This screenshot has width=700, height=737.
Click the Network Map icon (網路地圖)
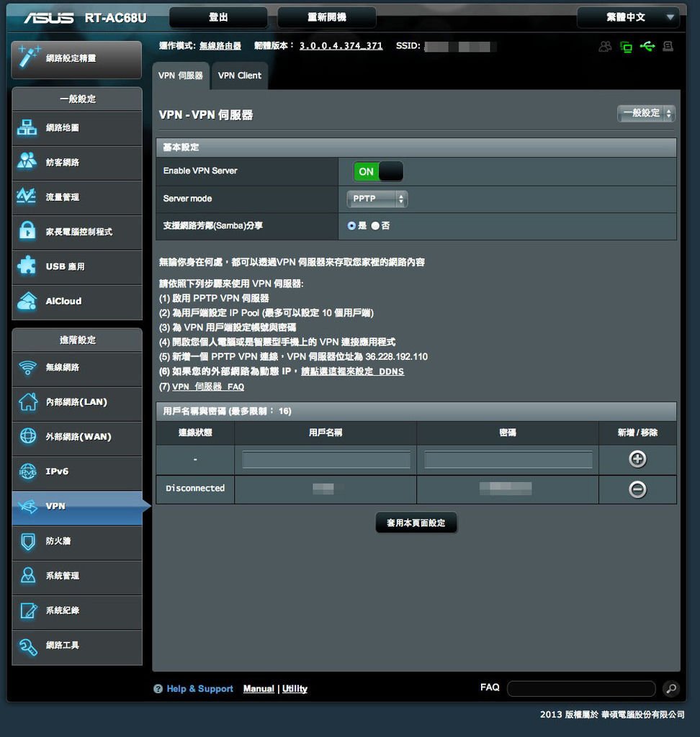[27, 127]
